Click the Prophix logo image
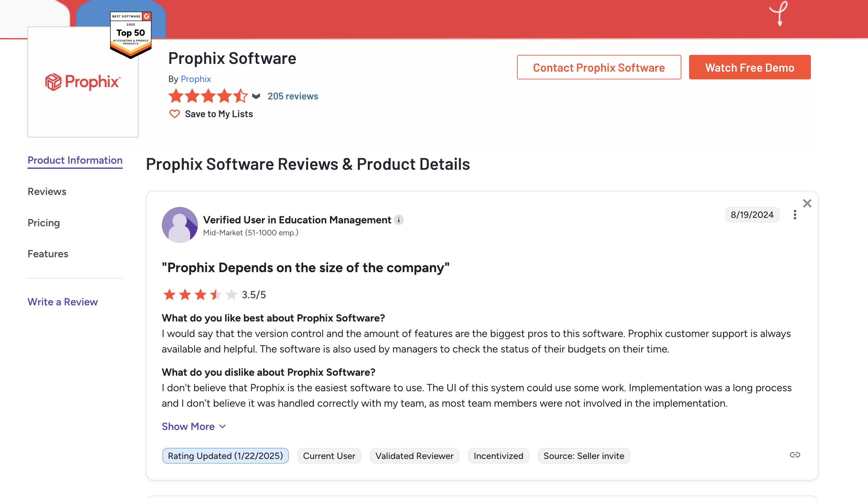Viewport: 868px width, 499px height. pos(83,82)
